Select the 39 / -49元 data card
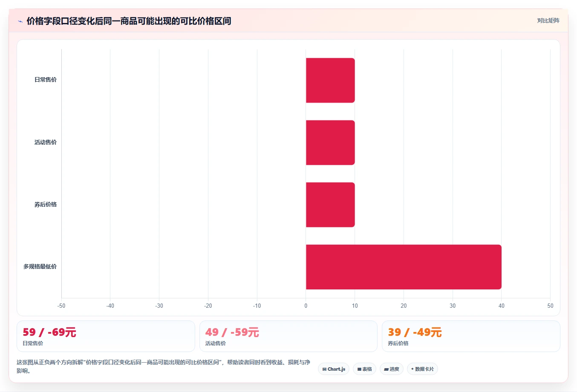 tap(471, 336)
